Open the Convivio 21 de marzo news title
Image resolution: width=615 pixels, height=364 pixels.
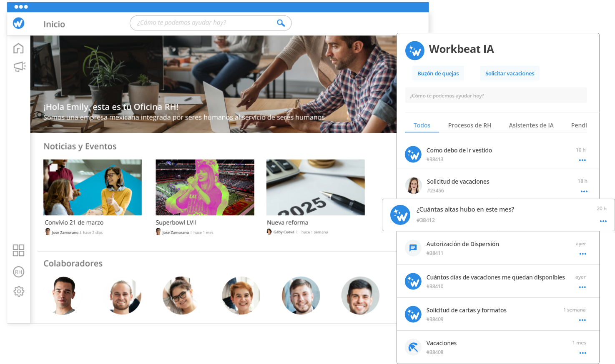(74, 222)
